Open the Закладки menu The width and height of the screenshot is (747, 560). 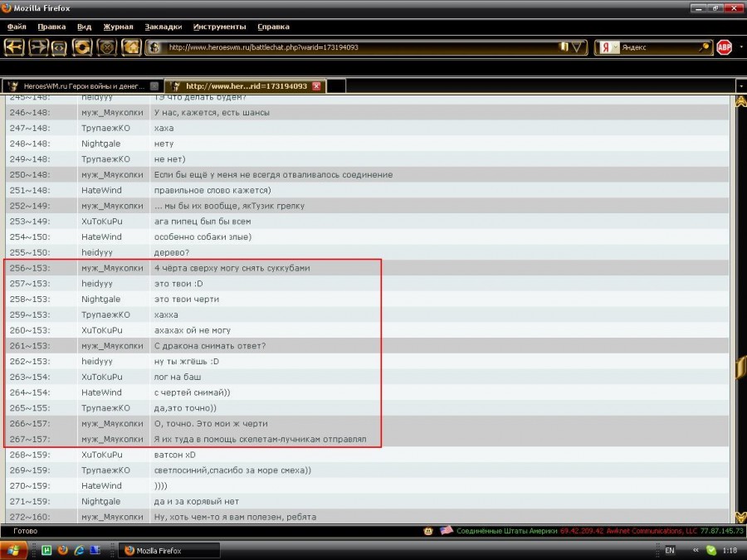163,27
